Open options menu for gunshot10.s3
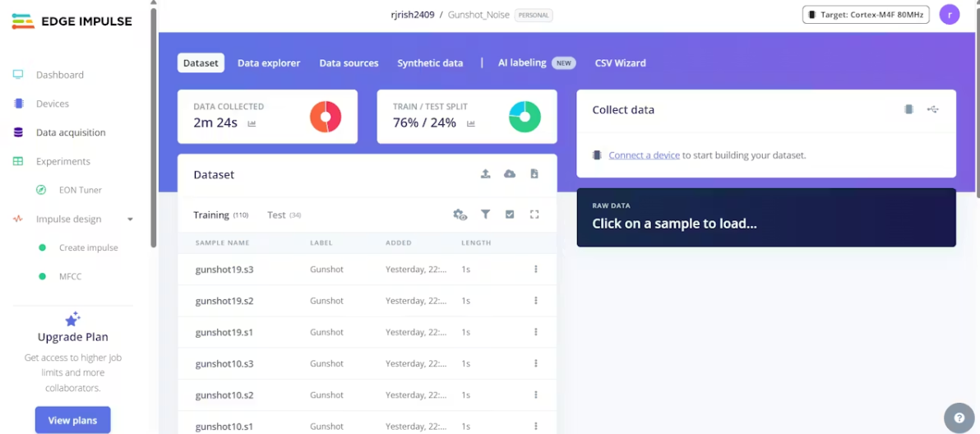The height and width of the screenshot is (434, 980). click(535, 362)
